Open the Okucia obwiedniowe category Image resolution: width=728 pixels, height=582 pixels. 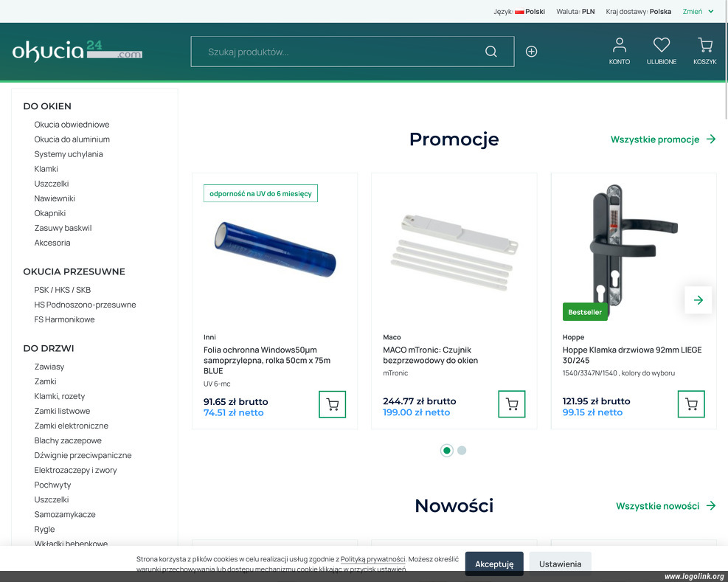point(72,125)
